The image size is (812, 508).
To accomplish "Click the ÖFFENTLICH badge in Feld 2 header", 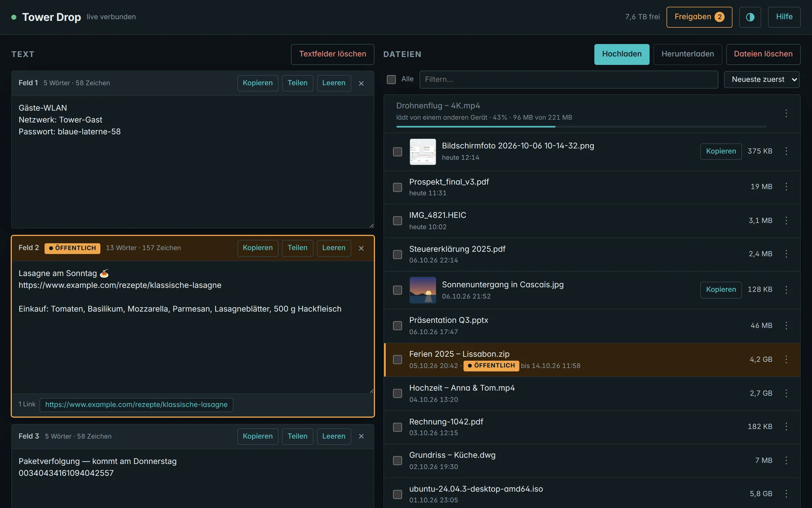I will (x=72, y=248).
